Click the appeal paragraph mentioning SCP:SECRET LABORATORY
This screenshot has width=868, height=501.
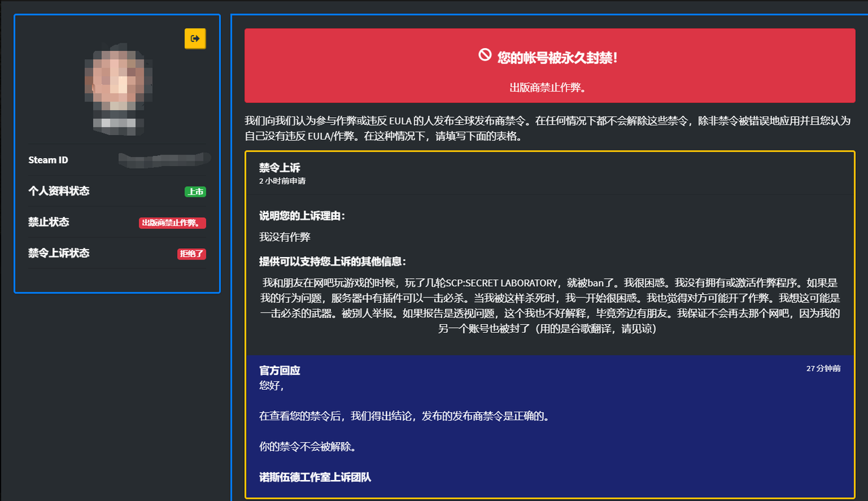point(550,306)
